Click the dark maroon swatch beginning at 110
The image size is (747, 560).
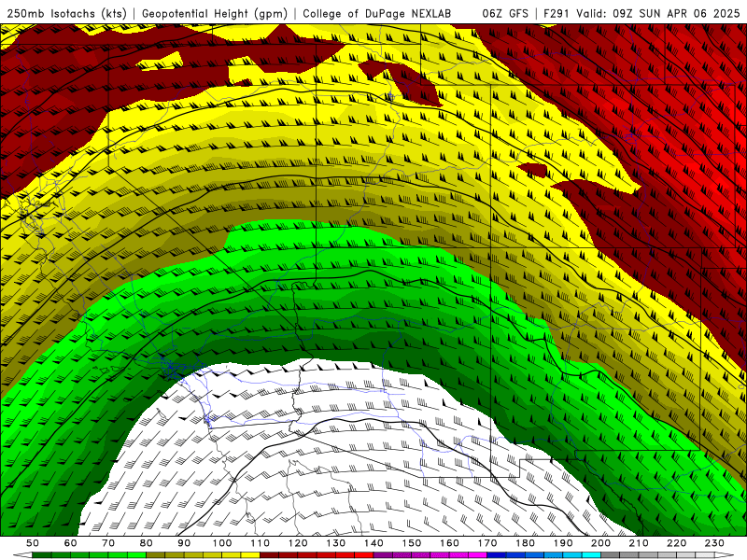(x=270, y=555)
